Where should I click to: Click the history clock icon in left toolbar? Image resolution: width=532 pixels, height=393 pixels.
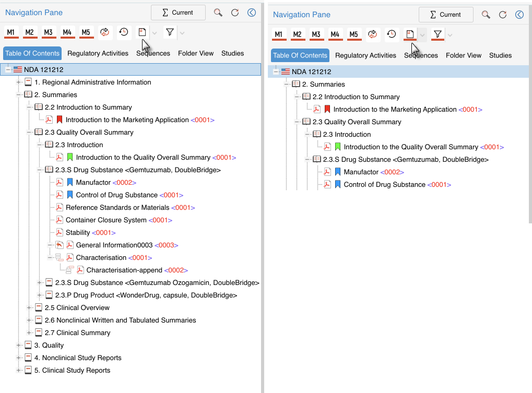click(124, 32)
